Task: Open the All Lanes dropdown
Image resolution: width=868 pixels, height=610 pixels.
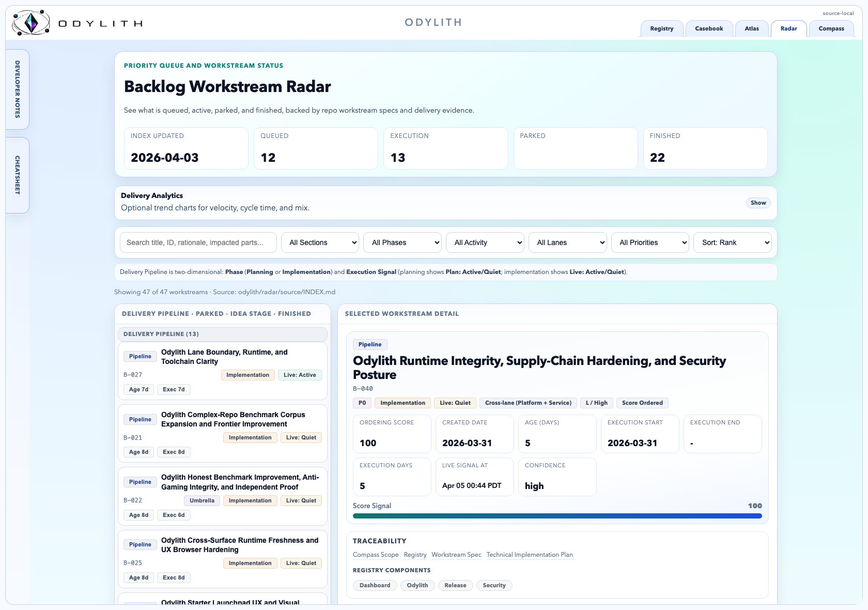Action: pyautogui.click(x=567, y=242)
